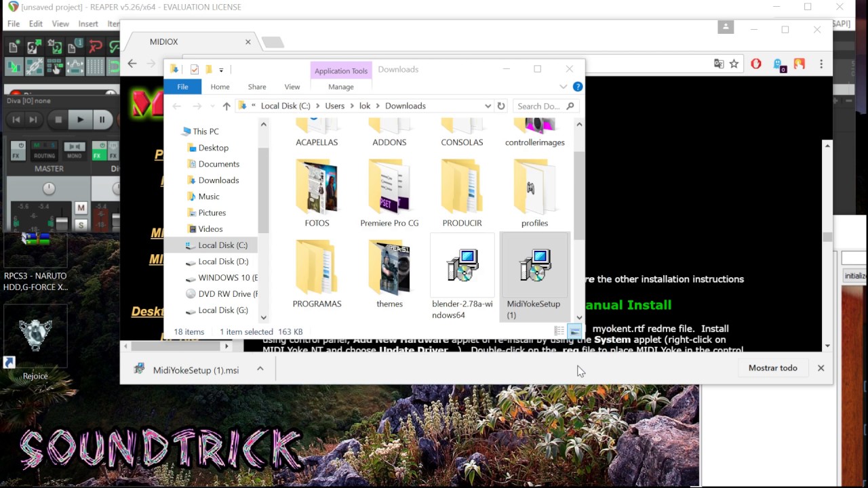The image size is (868, 488).
Task: Click the orange touch extension icon
Action: pyautogui.click(x=800, y=64)
